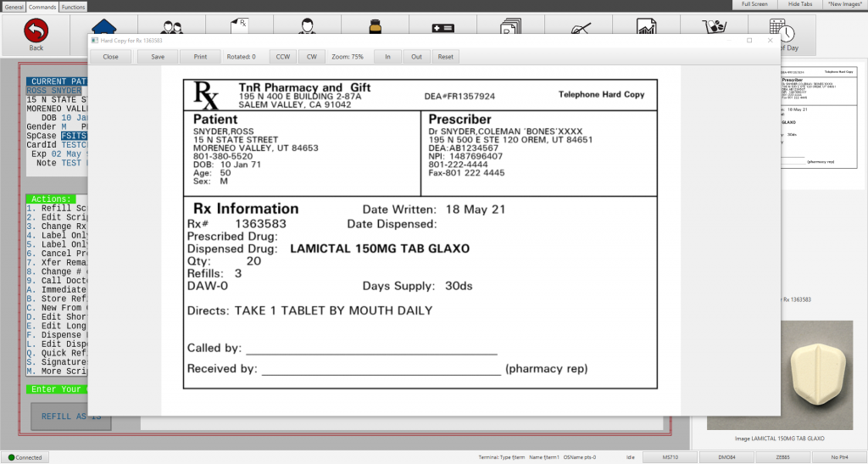
Task: Click the medicine bottle icon
Action: [375, 26]
